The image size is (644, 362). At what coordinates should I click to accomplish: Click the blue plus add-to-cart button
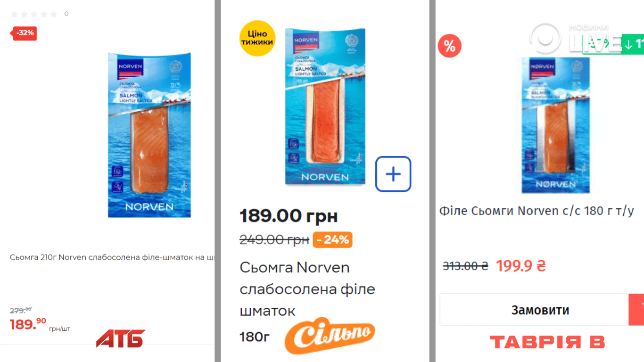393,174
